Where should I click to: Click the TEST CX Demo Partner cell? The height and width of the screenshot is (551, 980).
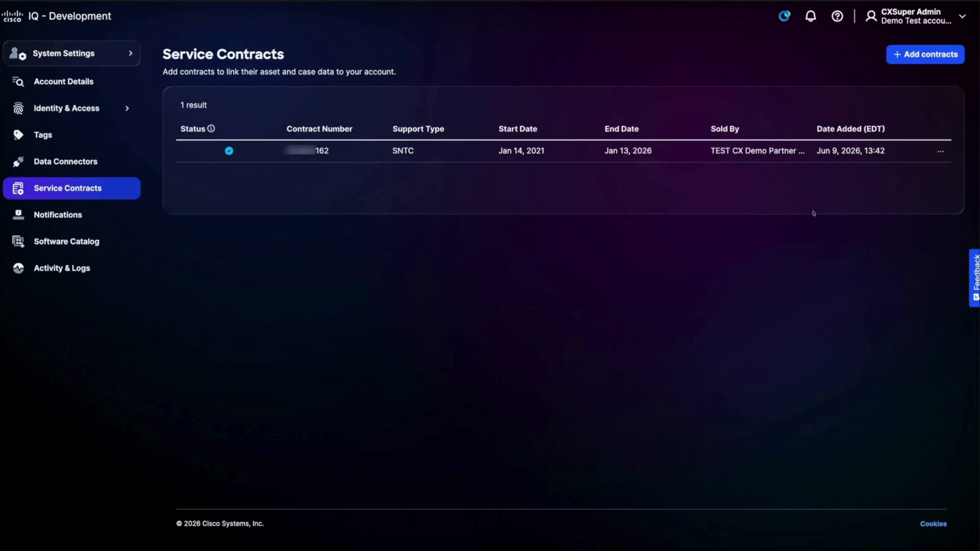pos(757,151)
